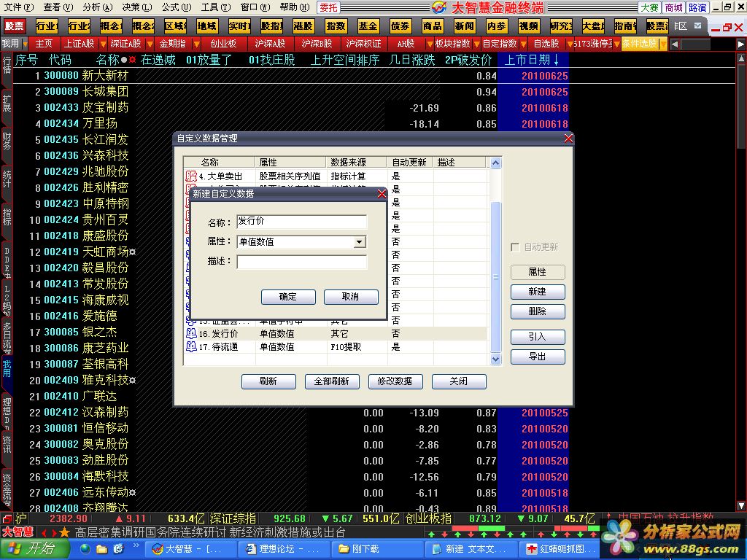Open the 商品 toolbar button
This screenshot has height=560, width=747.
pyautogui.click(x=432, y=26)
